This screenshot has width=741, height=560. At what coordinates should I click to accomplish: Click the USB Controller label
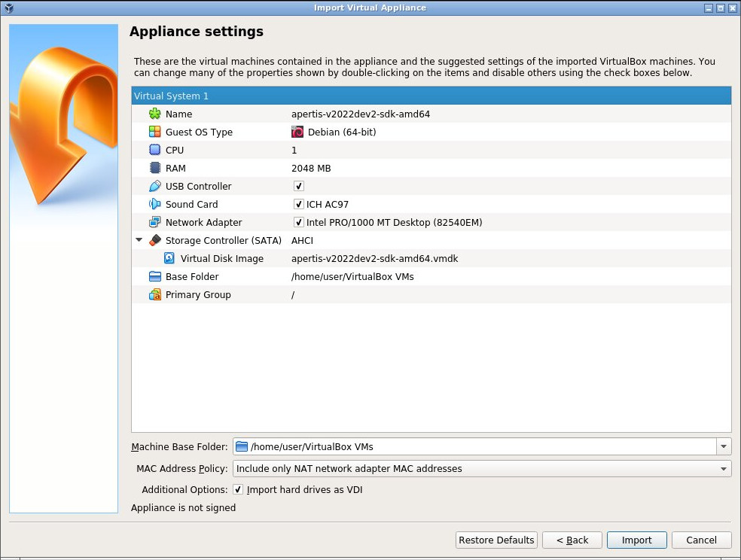pyautogui.click(x=199, y=186)
